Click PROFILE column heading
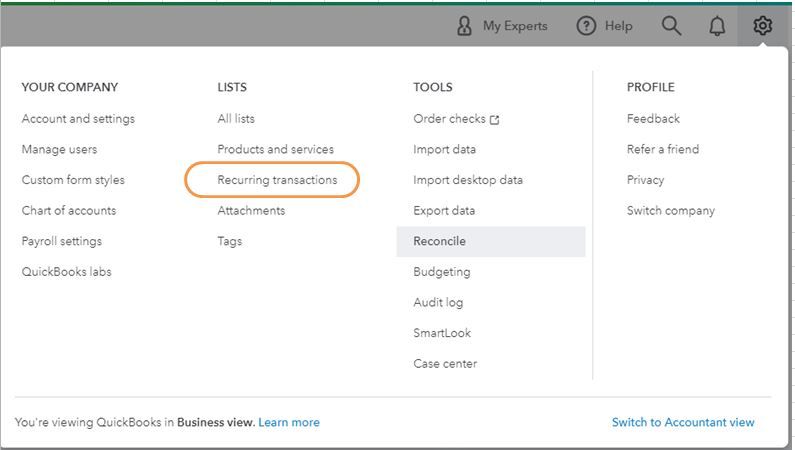The height and width of the screenshot is (450, 795). (x=651, y=87)
